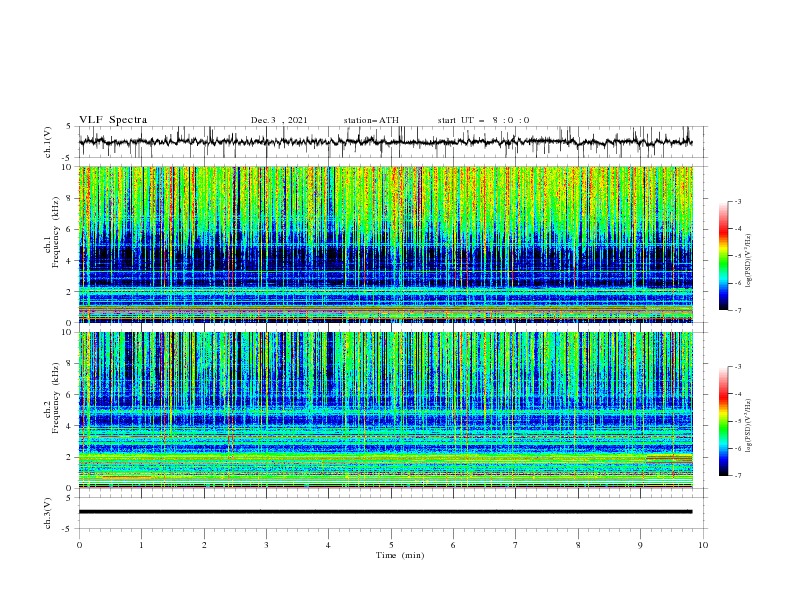This screenshot has width=792, height=612.
Task: Click time axis tick label "5"
Action: [391, 545]
